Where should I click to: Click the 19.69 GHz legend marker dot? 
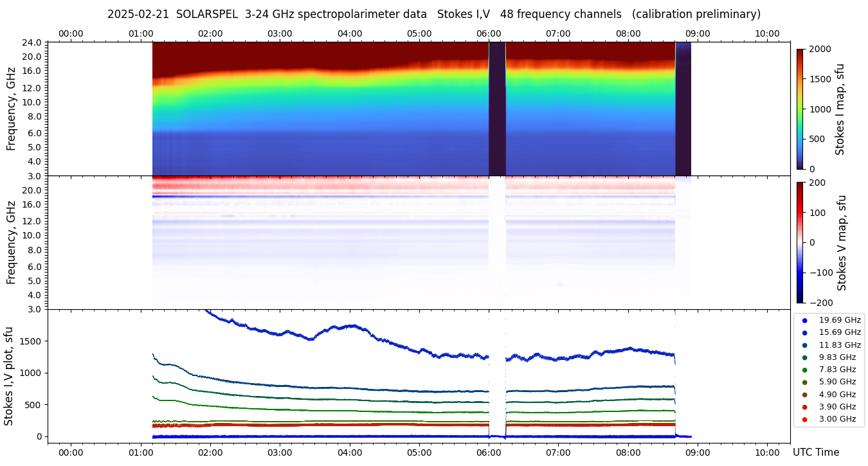(804, 320)
